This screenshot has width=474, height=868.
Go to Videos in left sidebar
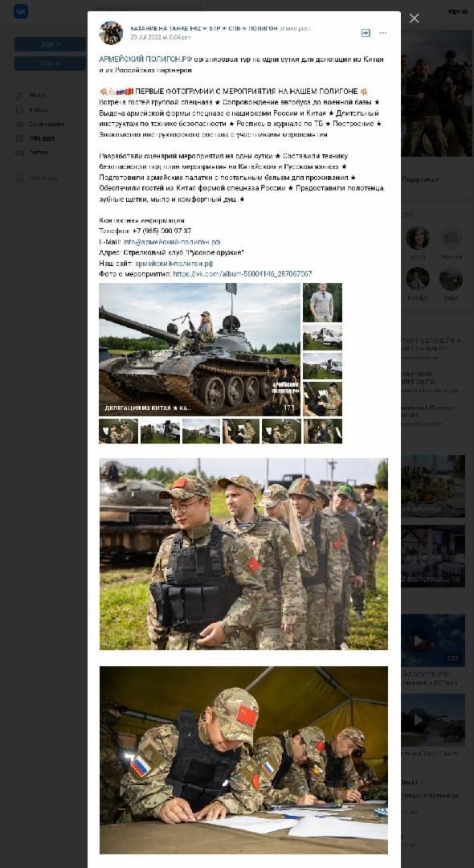39,109
